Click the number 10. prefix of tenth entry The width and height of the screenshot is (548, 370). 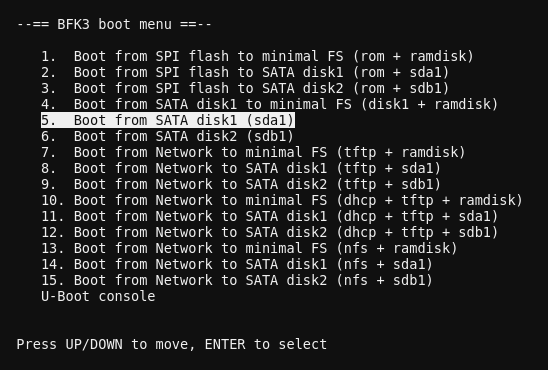53,201
